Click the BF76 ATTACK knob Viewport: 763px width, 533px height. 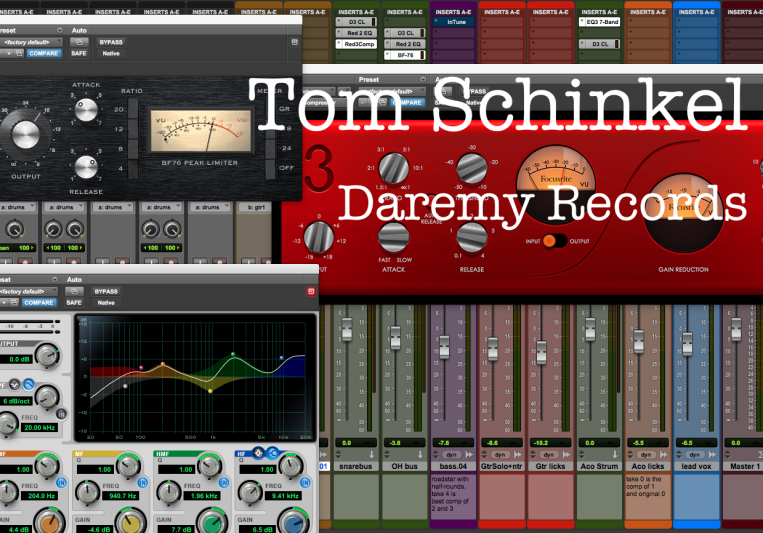click(86, 110)
